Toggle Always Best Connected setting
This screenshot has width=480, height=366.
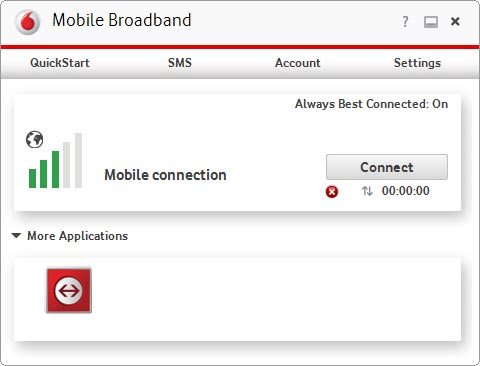(371, 104)
